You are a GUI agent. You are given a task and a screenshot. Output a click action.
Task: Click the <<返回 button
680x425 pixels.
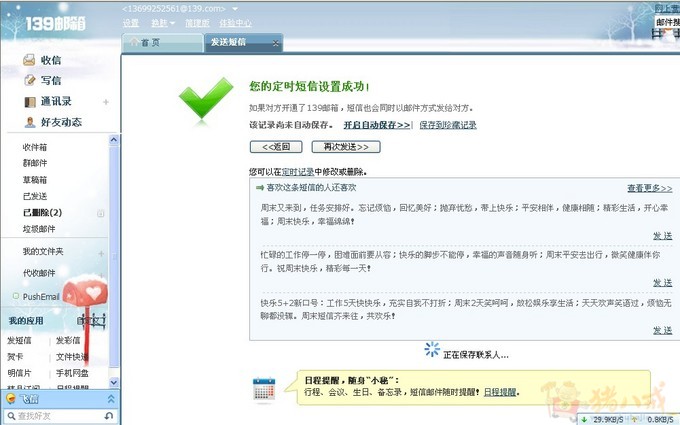(276, 147)
